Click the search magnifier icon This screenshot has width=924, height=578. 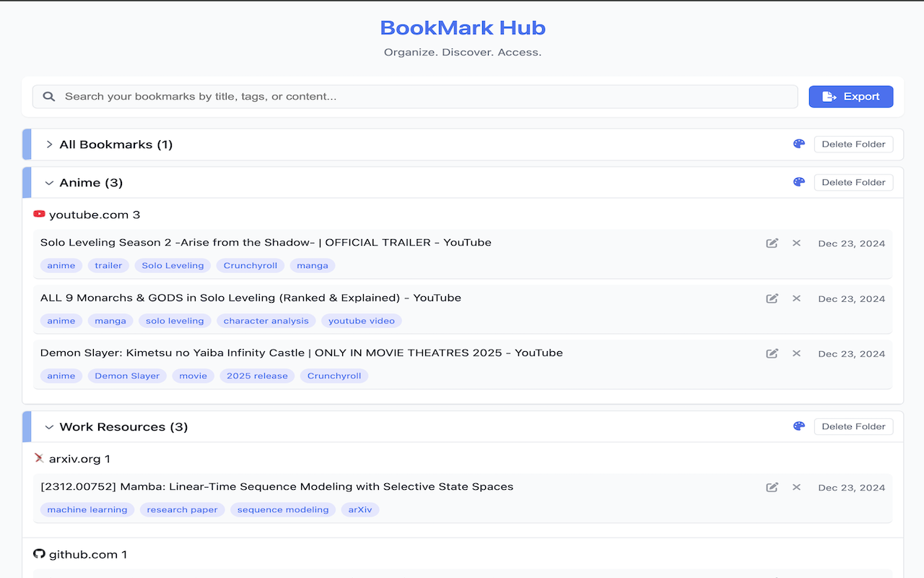pos(48,96)
